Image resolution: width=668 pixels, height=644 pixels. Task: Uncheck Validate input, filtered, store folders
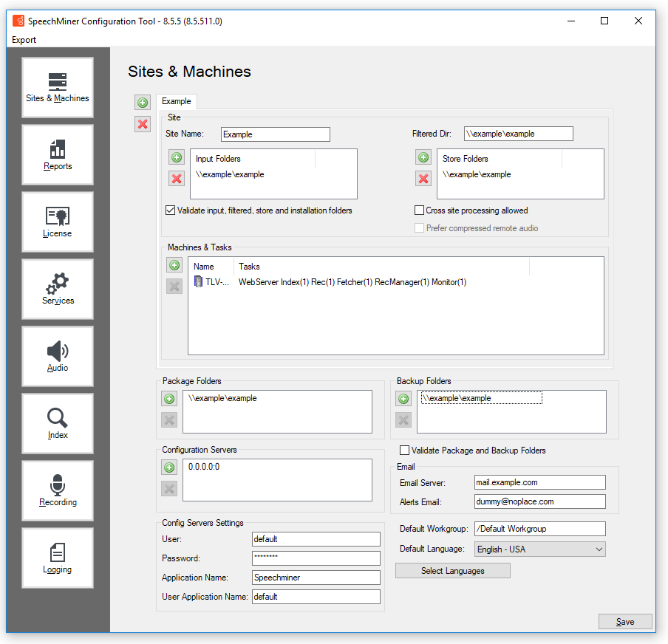[x=171, y=210]
